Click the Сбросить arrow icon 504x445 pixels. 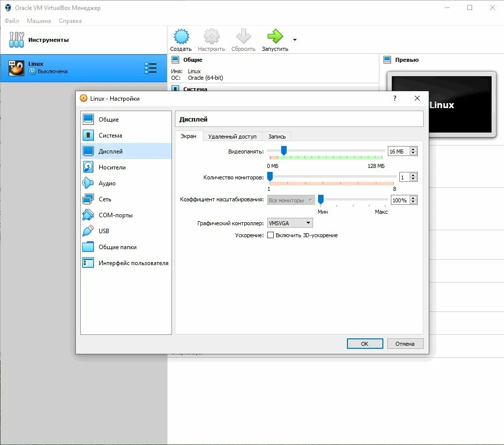click(x=243, y=36)
